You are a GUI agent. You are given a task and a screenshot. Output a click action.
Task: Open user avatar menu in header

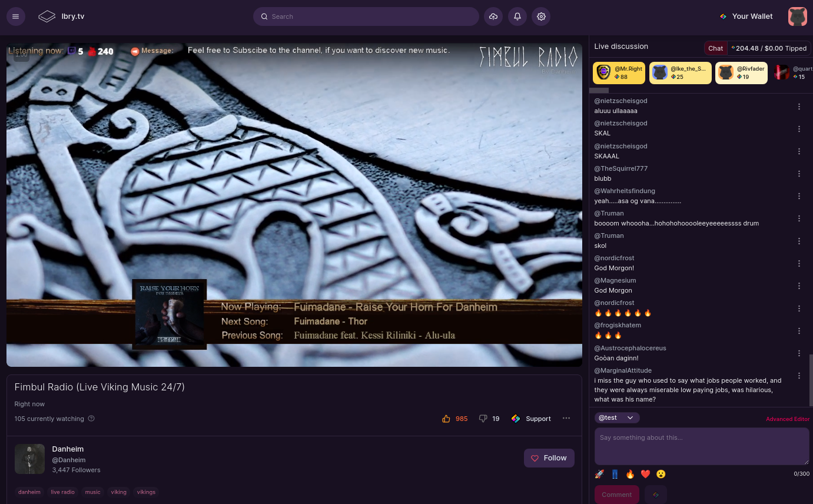tap(798, 16)
